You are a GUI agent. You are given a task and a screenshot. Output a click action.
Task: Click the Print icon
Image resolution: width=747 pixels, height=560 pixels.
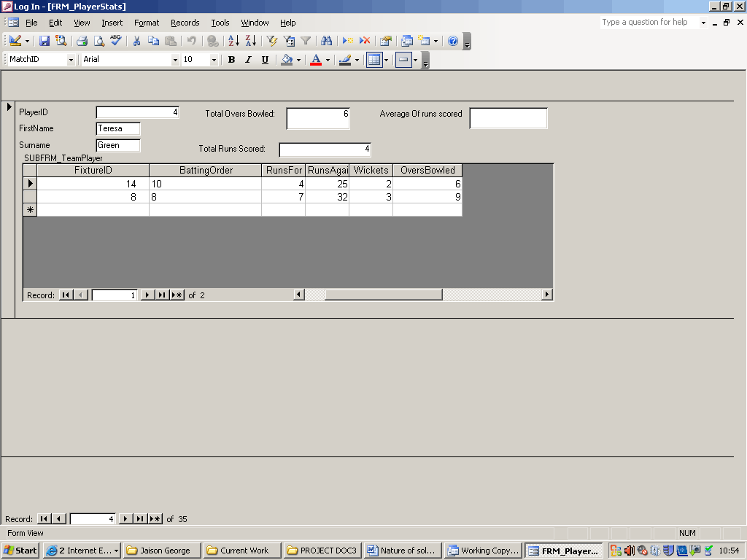tap(82, 41)
